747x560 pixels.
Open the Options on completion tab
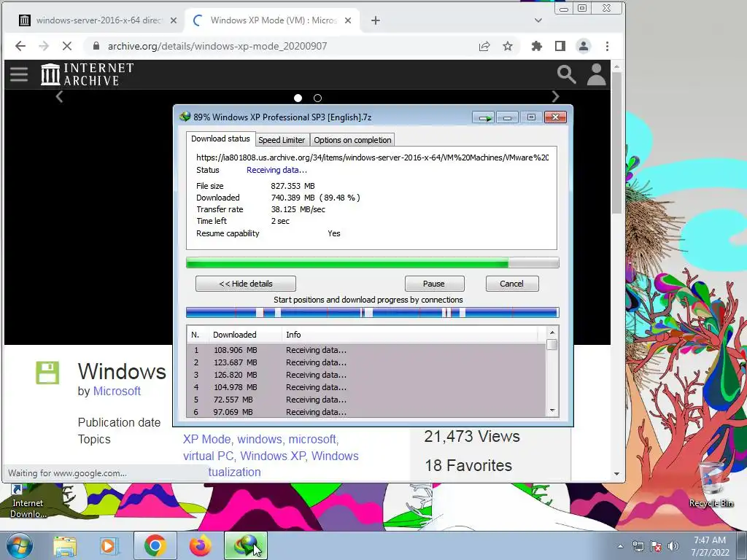[x=352, y=140]
